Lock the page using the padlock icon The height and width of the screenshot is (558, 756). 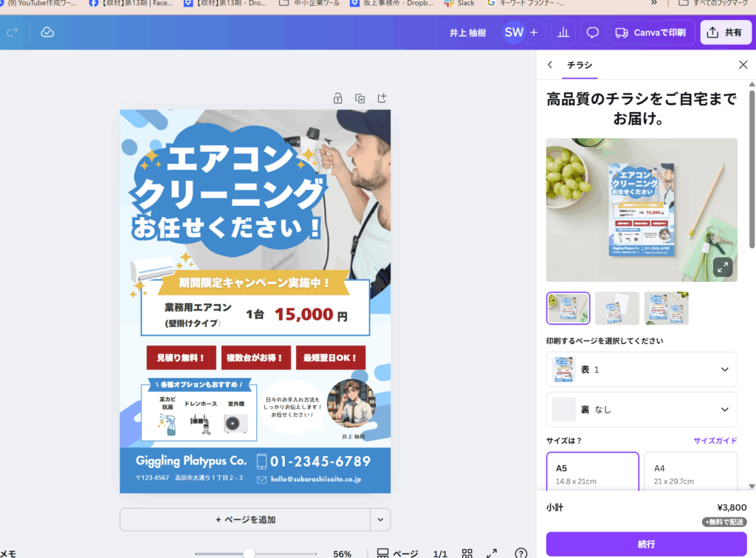tap(337, 98)
